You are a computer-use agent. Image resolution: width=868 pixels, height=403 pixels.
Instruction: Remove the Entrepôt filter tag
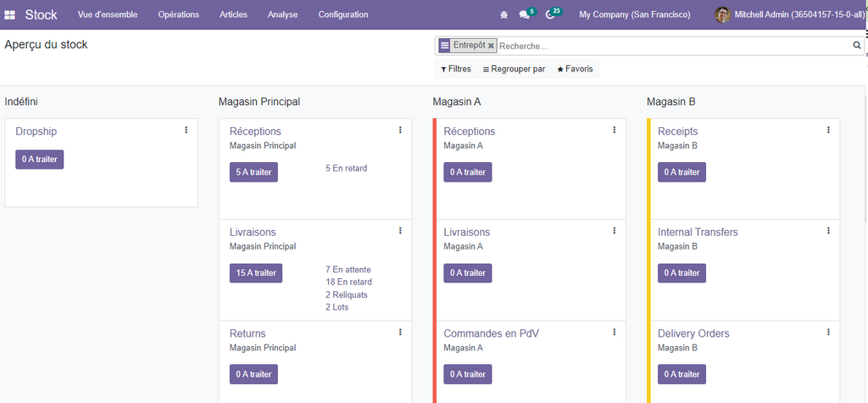491,46
